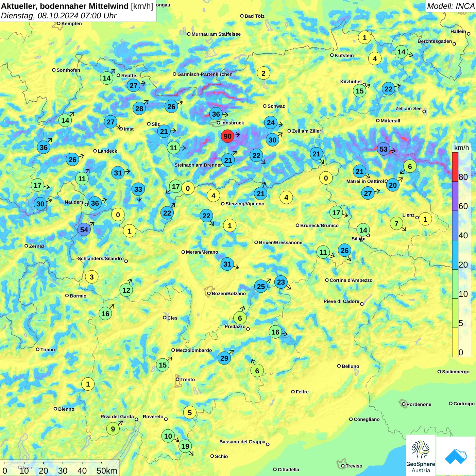Image resolution: width=476 pixels, height=476 pixels.
Task: Click the 'Modell: INCA' label
Action: tap(451, 6)
